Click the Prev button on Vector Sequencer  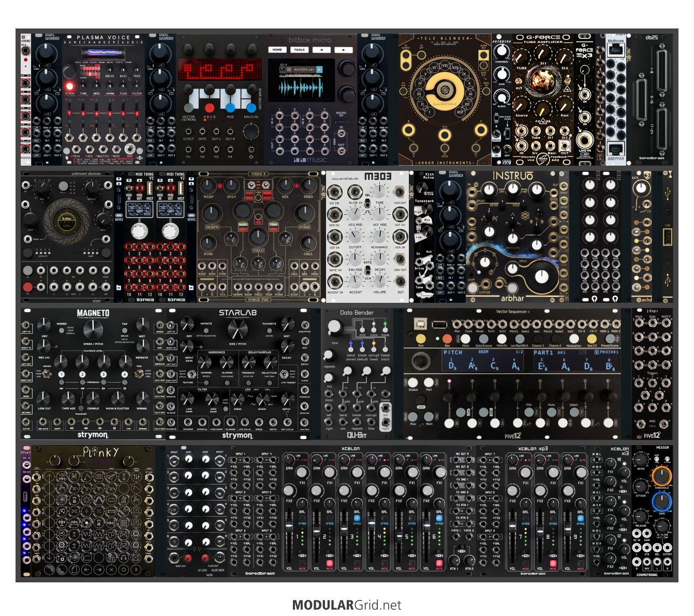click(413, 417)
